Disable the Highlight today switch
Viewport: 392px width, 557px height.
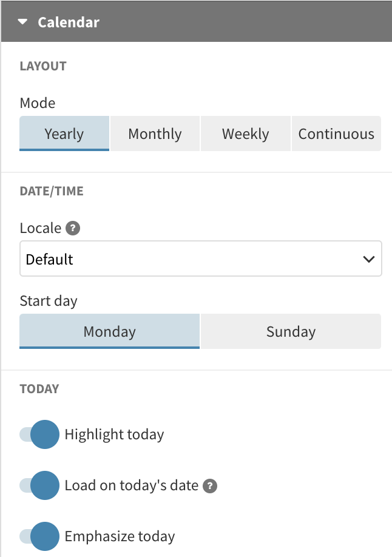coord(39,434)
